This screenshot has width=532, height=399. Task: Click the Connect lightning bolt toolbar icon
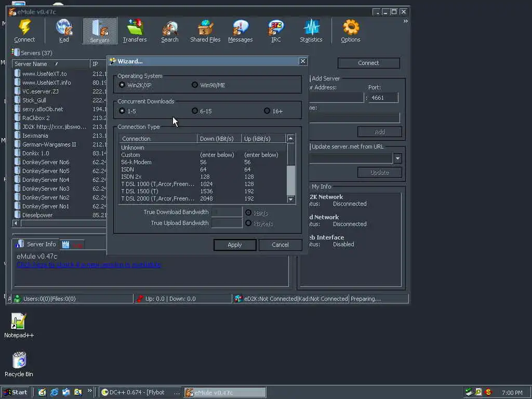pyautogui.click(x=24, y=27)
